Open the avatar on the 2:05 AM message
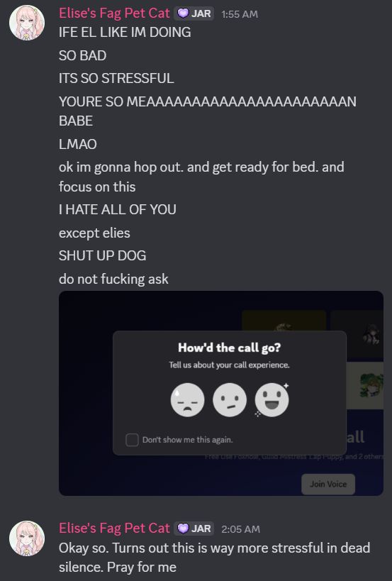392x581 pixels. 27,538
